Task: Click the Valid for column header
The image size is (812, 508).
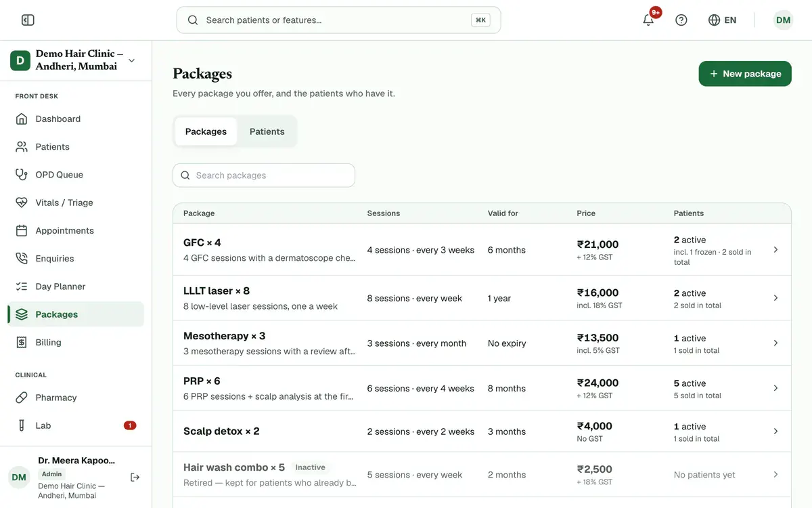Action: 503,213
